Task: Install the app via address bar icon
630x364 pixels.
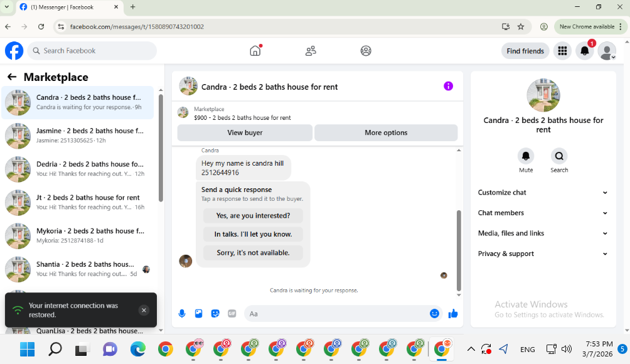Action: pos(506,26)
